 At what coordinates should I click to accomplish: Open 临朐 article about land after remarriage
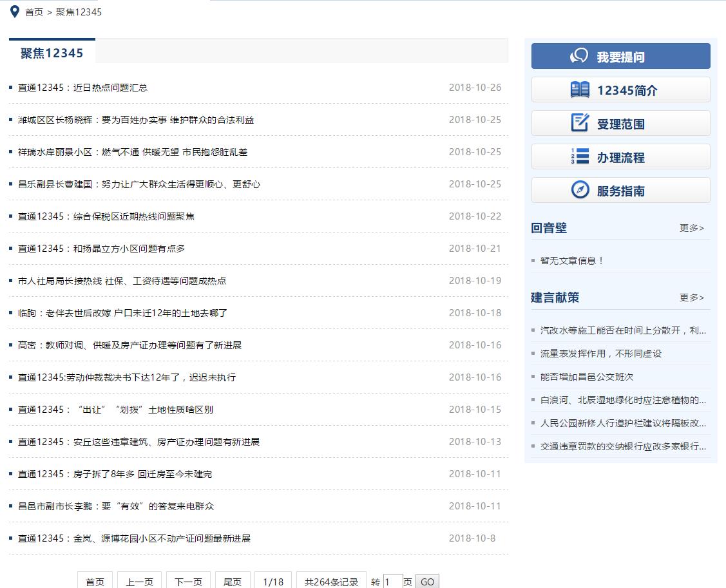tap(123, 313)
